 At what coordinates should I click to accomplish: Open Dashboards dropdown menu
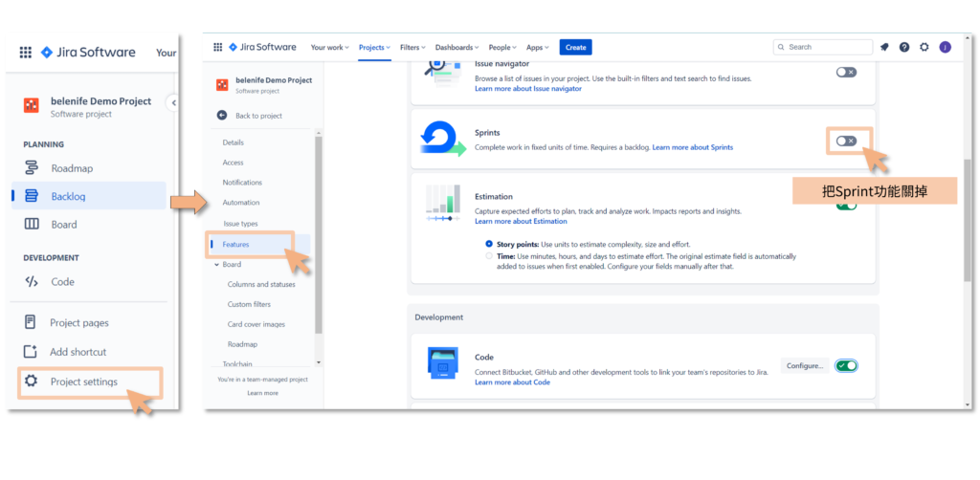point(457,48)
